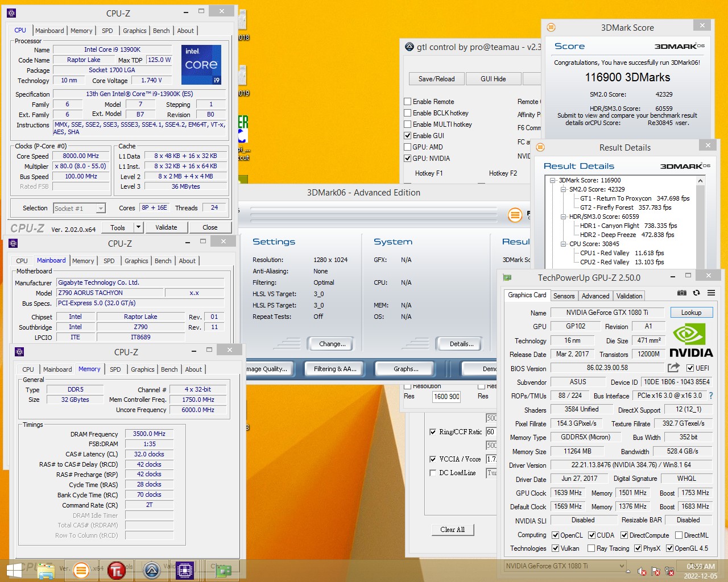Check the DC LoadLine checkbox
Viewport: 728px width, 582px height.
point(433,473)
